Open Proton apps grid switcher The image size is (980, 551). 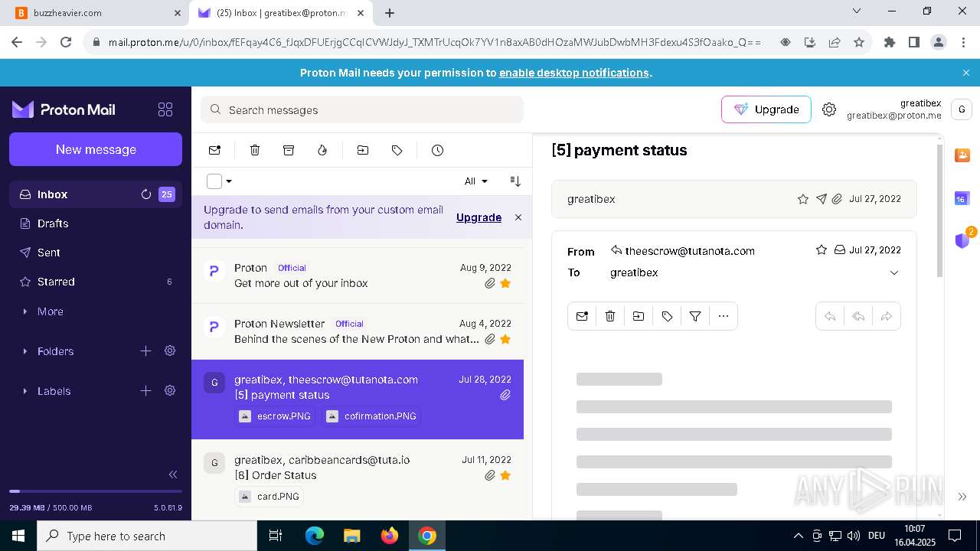pos(165,109)
